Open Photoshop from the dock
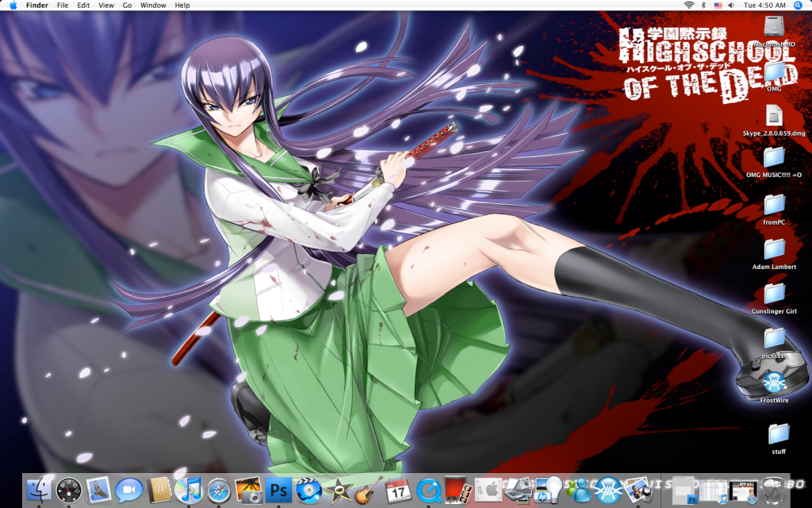Screen dimensions: 812x508 [278, 490]
